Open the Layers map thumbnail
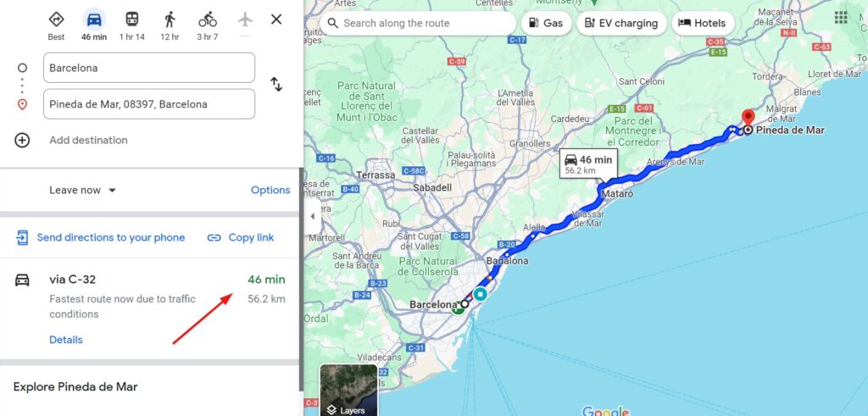Viewport: 868px width, 416px height. [x=348, y=390]
